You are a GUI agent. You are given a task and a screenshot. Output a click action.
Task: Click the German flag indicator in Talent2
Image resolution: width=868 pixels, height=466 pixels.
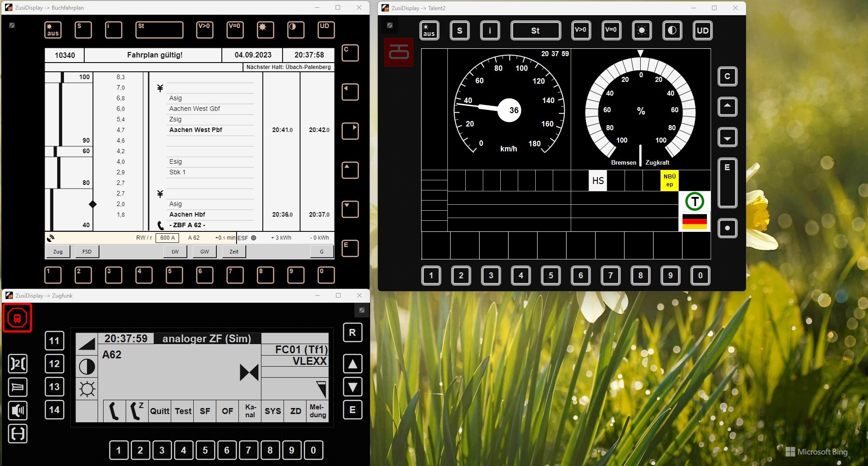[694, 221]
